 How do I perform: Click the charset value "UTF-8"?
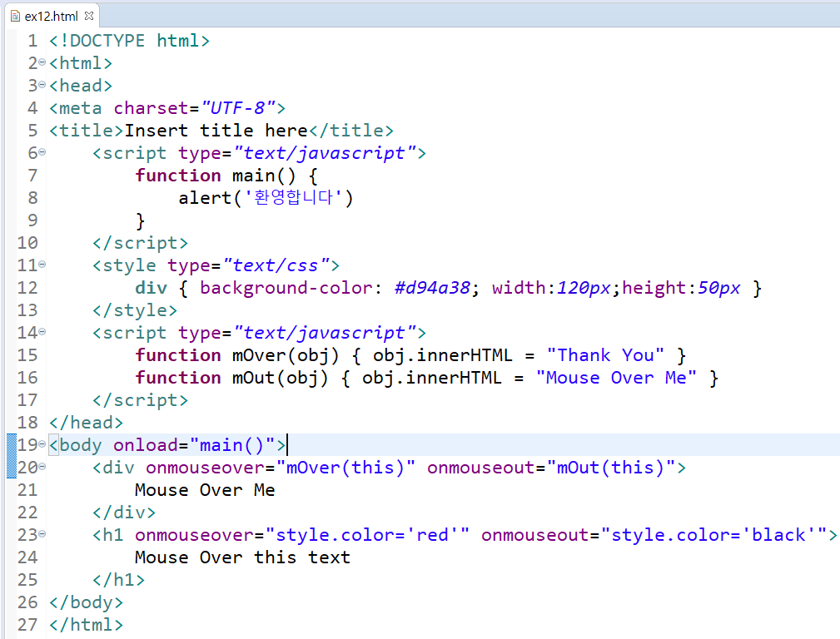coord(238,108)
